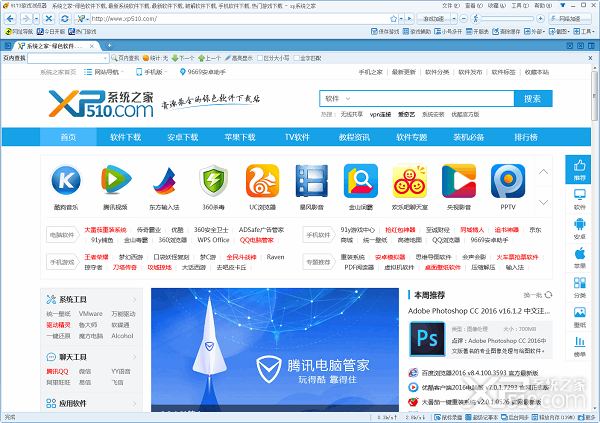The width and height of the screenshot is (600, 423).
Task: Open the Adobe Photoshop CC 2016 title link
Action: [479, 311]
